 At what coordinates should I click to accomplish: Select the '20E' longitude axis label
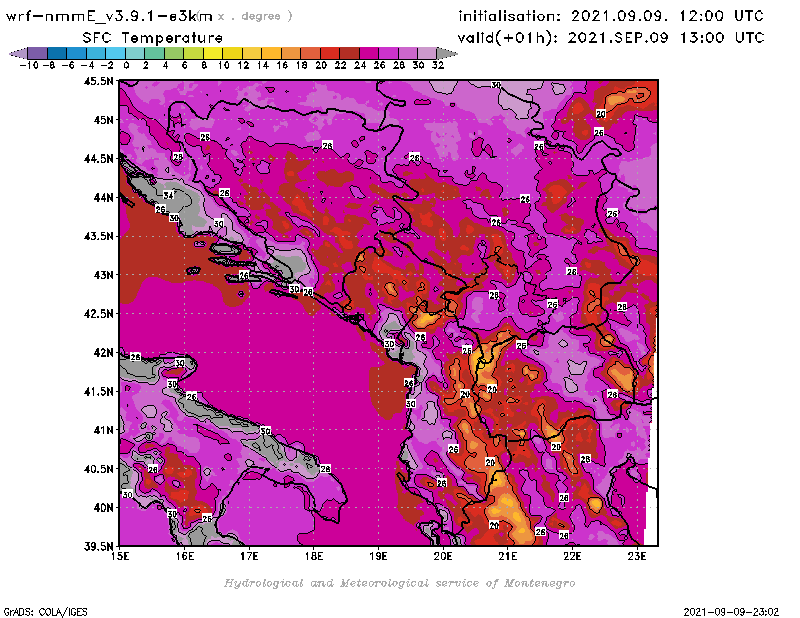tap(443, 556)
